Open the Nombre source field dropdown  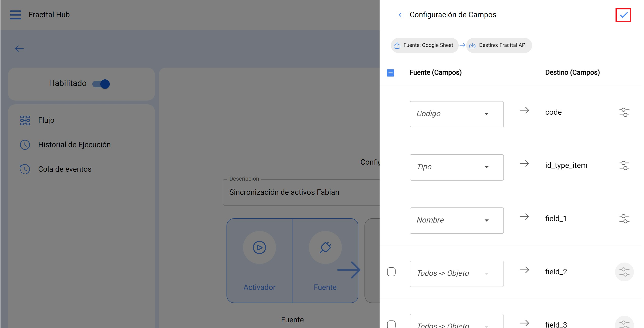tap(457, 220)
